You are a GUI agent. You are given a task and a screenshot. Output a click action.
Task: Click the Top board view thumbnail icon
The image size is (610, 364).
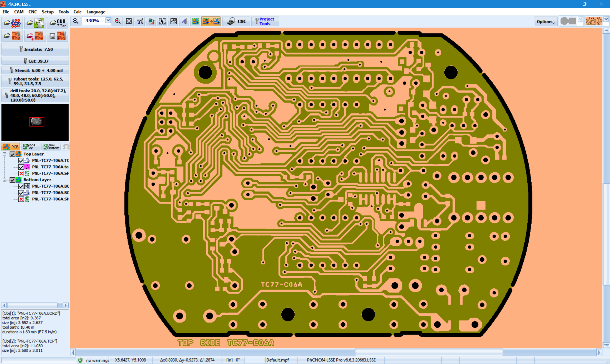pyautogui.click(x=594, y=21)
